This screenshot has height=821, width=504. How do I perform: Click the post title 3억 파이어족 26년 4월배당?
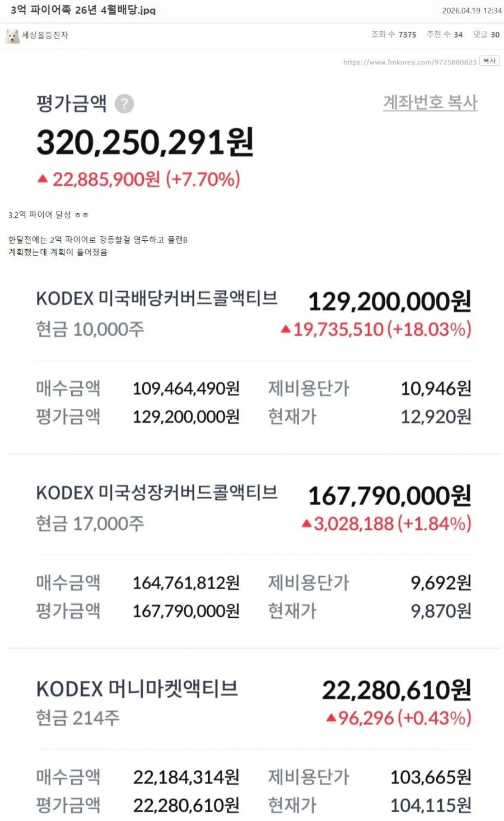click(x=83, y=10)
